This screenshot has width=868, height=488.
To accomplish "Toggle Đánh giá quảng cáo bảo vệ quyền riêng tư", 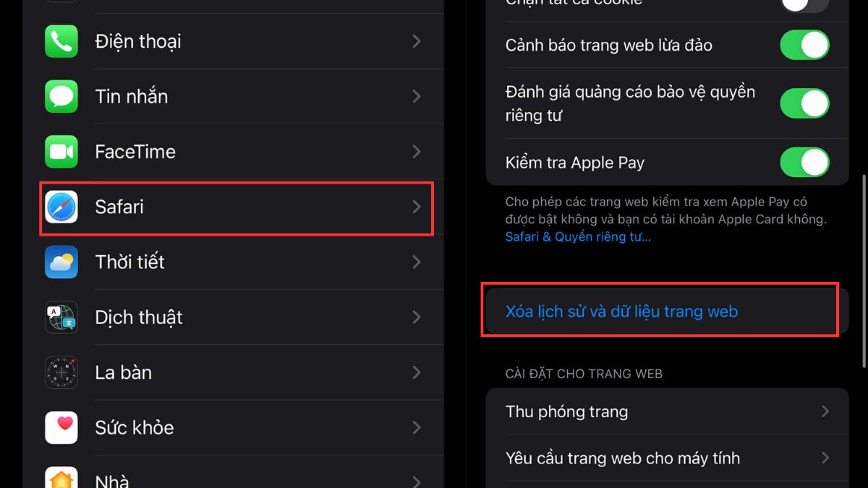I will click(x=804, y=103).
